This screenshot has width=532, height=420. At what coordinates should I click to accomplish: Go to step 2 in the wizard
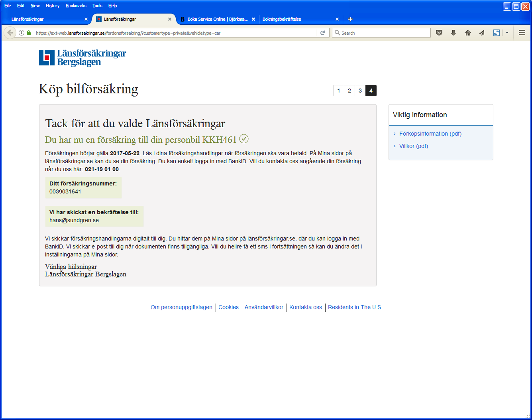click(349, 91)
